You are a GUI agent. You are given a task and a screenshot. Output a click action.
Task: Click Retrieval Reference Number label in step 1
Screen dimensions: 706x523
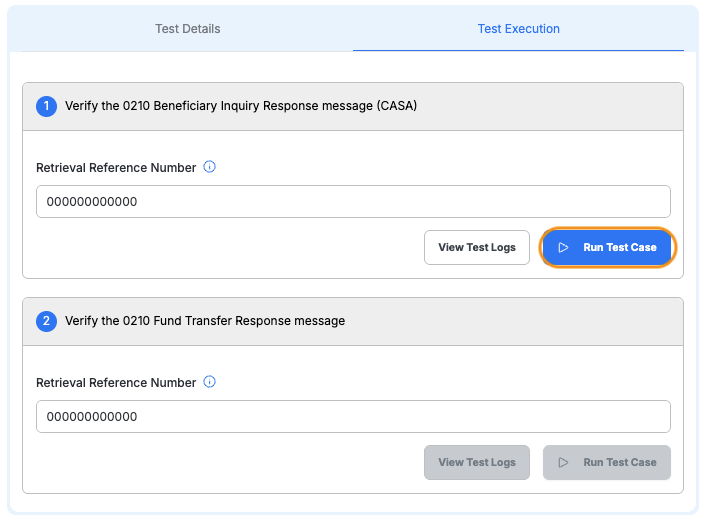(x=116, y=168)
